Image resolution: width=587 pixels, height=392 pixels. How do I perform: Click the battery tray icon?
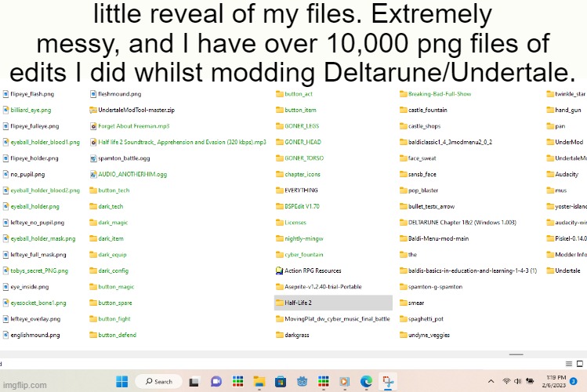coord(530,381)
